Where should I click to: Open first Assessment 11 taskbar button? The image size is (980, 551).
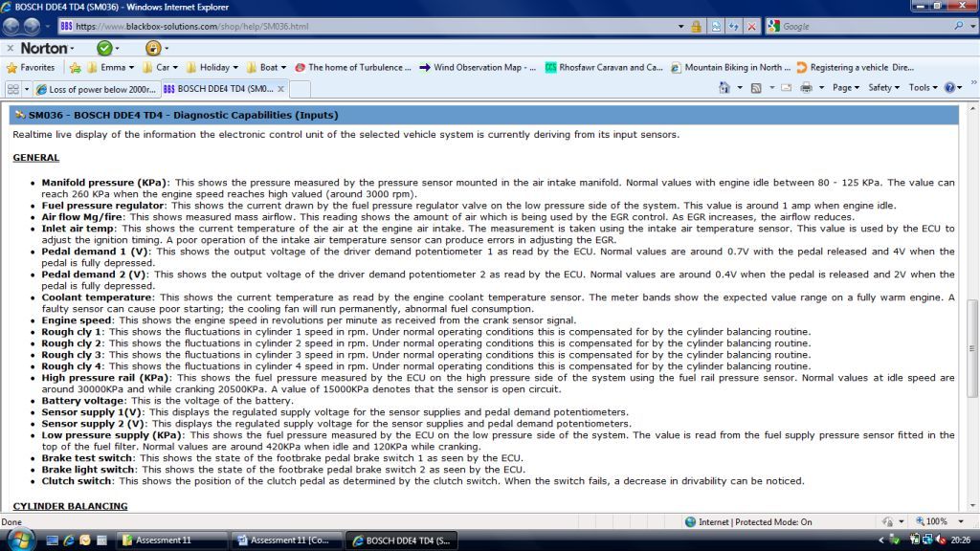(x=174, y=540)
